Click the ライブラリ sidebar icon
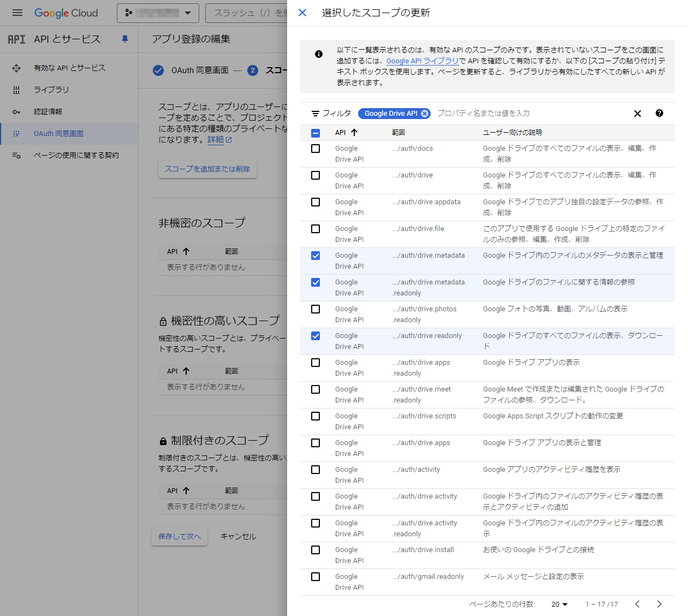The width and height of the screenshot is (690, 616). 16,90
